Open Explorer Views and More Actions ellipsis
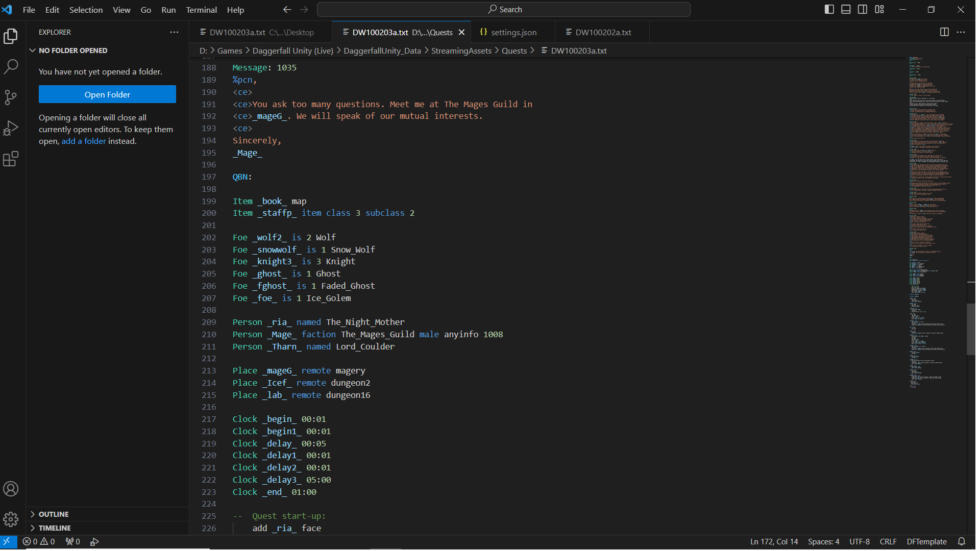This screenshot has height=551, width=980. tap(175, 32)
